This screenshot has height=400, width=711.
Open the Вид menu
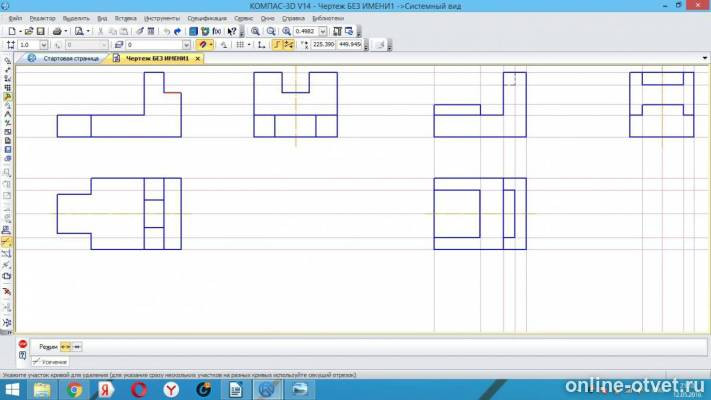[x=102, y=18]
